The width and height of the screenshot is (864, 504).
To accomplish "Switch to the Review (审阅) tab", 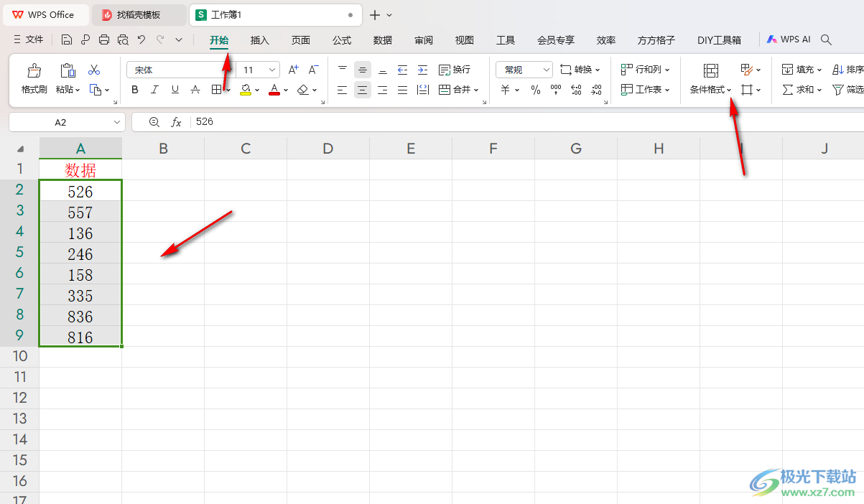I will pyautogui.click(x=424, y=40).
